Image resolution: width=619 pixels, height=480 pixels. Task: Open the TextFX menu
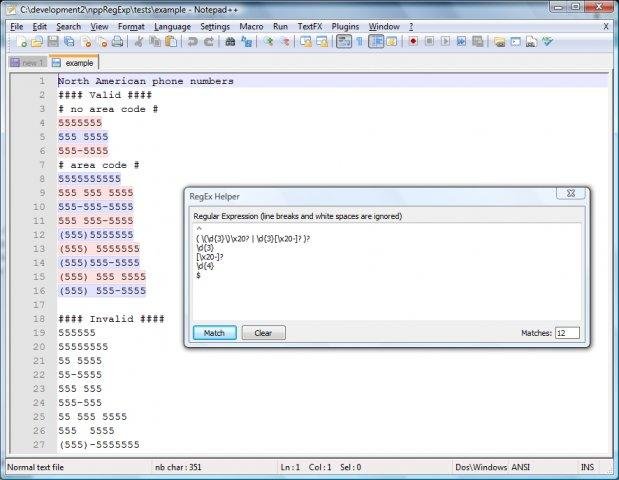310,26
